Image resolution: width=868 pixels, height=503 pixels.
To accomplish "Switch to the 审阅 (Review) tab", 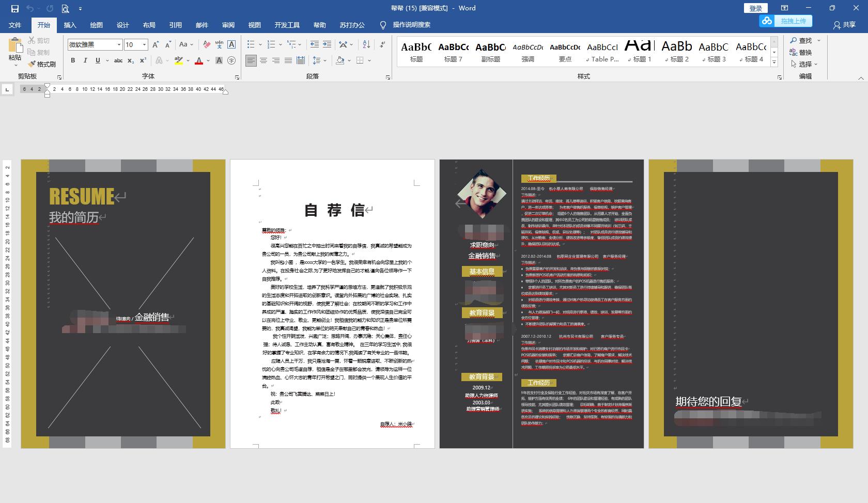I will [228, 25].
